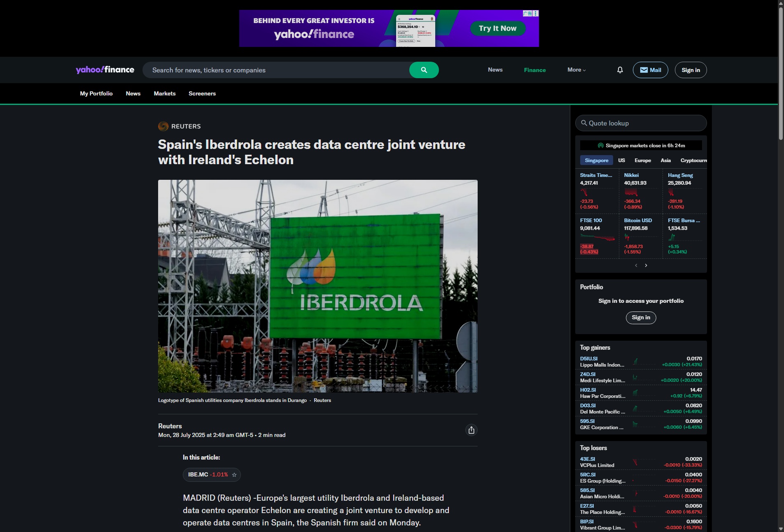The height and width of the screenshot is (532, 784).
Task: Focus the main search input field
Action: click(276, 70)
